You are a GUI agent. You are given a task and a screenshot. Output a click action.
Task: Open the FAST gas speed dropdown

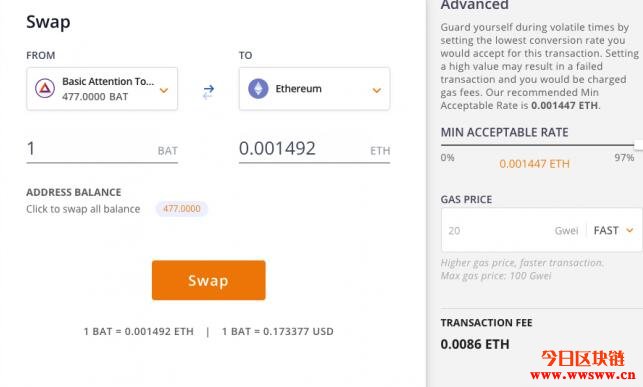coord(613,230)
